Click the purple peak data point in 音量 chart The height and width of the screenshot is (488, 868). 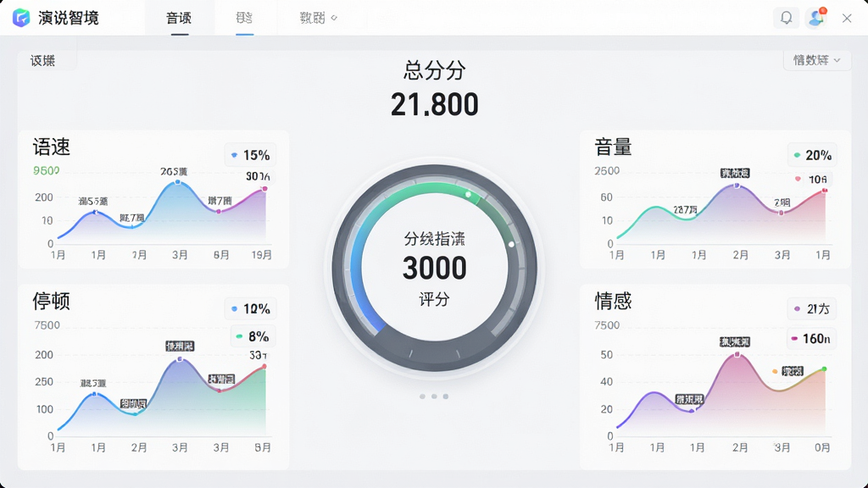click(737, 186)
